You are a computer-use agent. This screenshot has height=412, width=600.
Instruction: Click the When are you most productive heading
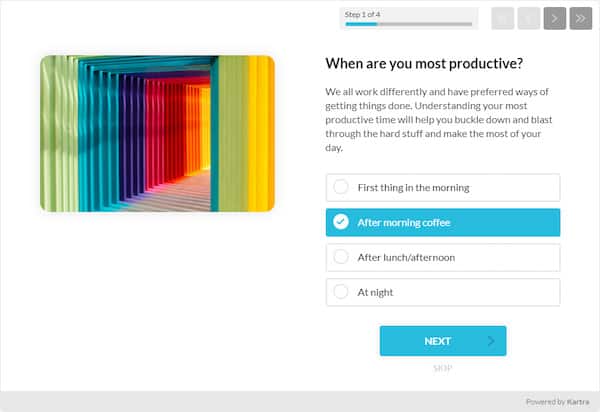point(424,64)
